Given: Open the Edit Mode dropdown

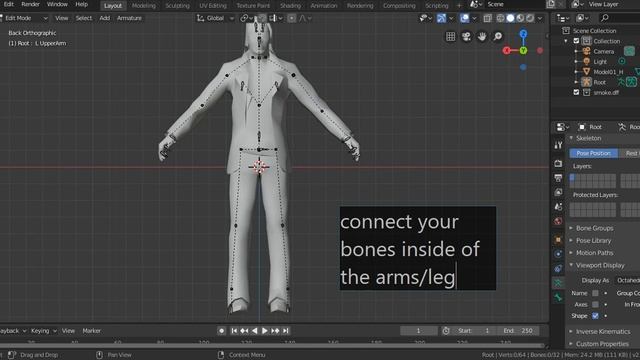Looking at the screenshot, I should [x=24, y=18].
